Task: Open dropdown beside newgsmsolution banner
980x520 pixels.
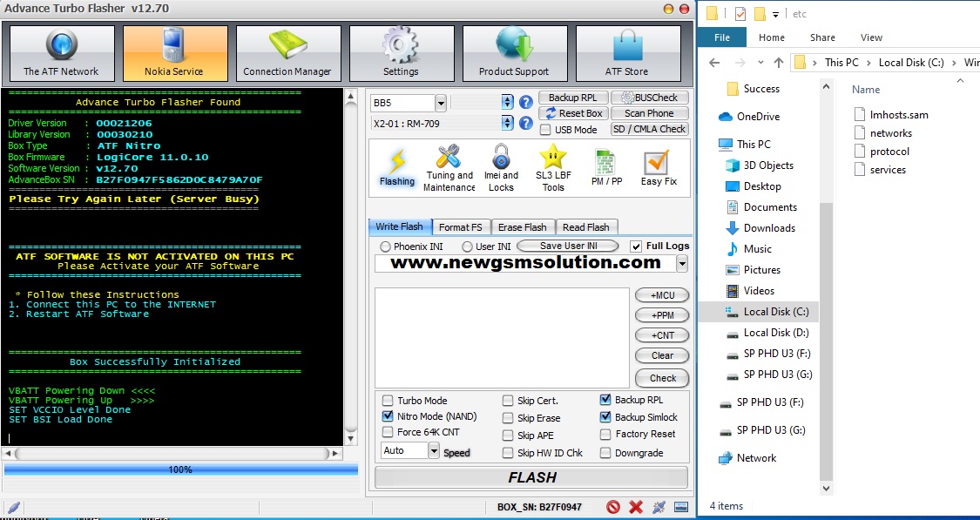Action: tap(682, 264)
